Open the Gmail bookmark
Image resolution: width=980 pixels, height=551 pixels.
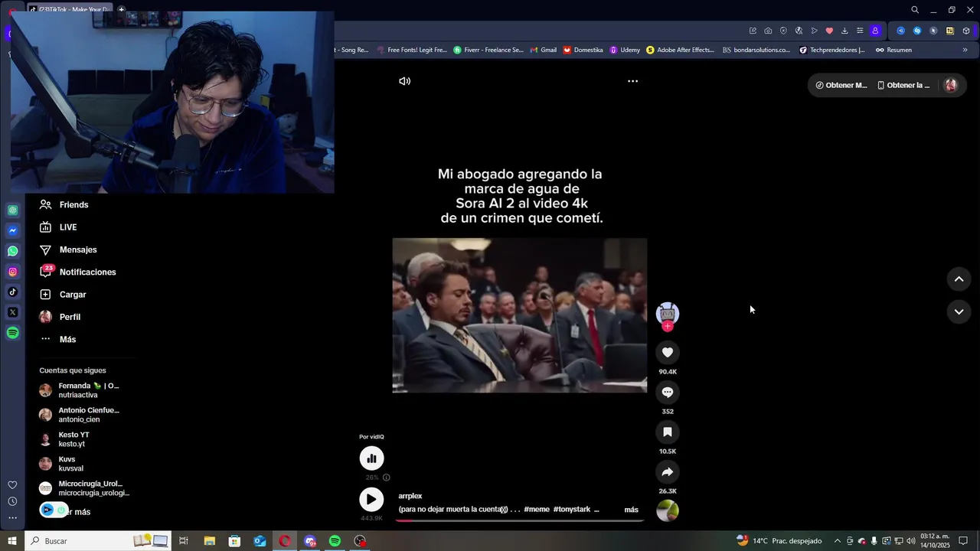coord(543,50)
